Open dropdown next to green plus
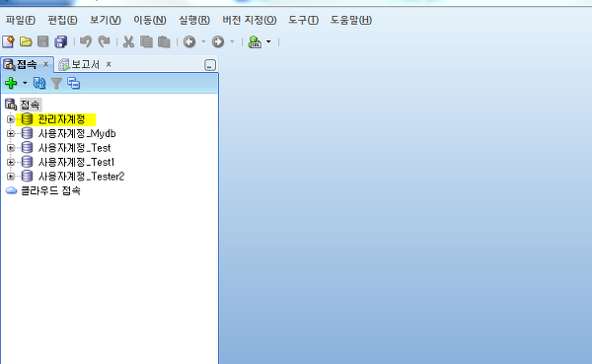The width and height of the screenshot is (592, 364). (25, 83)
